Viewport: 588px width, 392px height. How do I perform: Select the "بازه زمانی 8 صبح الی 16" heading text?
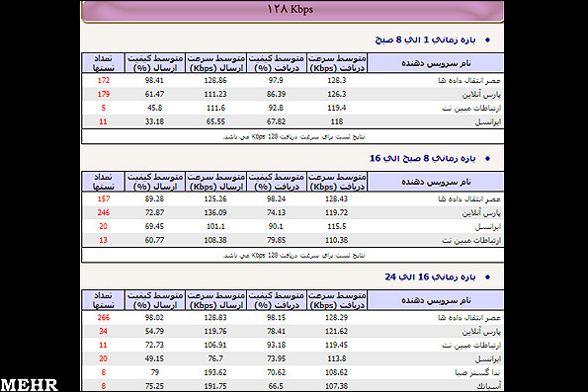423,159
